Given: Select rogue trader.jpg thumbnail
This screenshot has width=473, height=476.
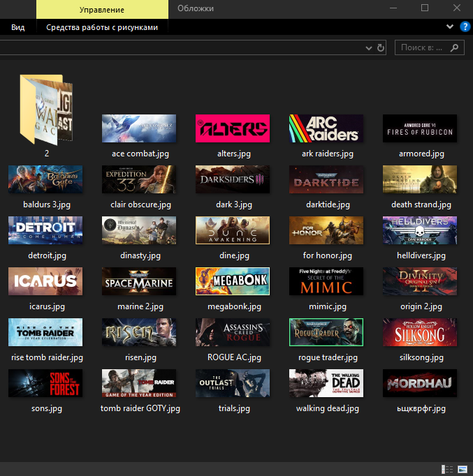Looking at the screenshot, I should click(326, 332).
